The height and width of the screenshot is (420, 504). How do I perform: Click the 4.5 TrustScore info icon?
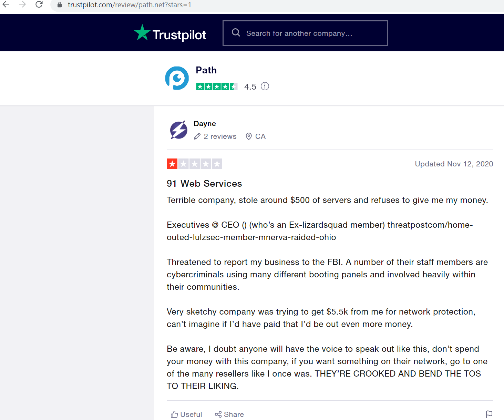coord(265,86)
